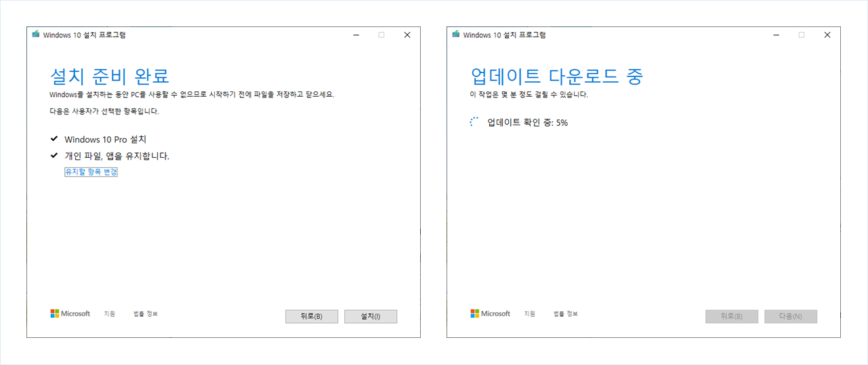Click the right window title Windows 10 설치 프로그램
This screenshot has width=868, height=365.
(x=504, y=35)
